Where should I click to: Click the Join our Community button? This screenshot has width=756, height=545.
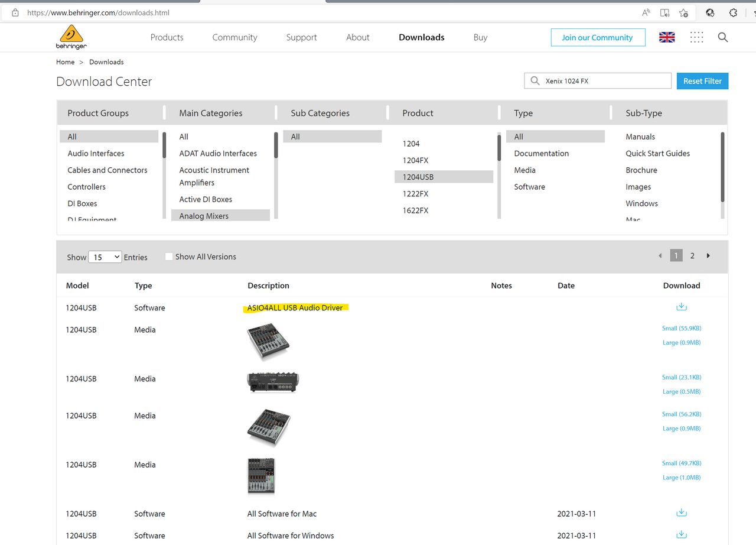coord(598,37)
